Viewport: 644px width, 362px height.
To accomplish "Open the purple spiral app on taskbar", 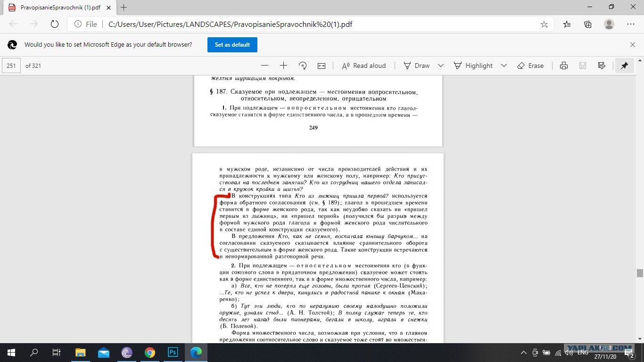I will click(x=127, y=353).
